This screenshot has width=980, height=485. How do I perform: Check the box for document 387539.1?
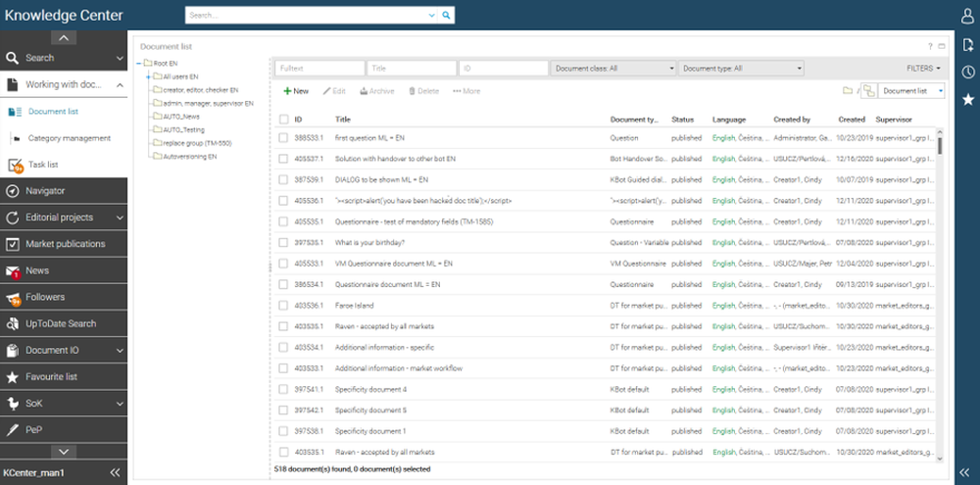(284, 179)
